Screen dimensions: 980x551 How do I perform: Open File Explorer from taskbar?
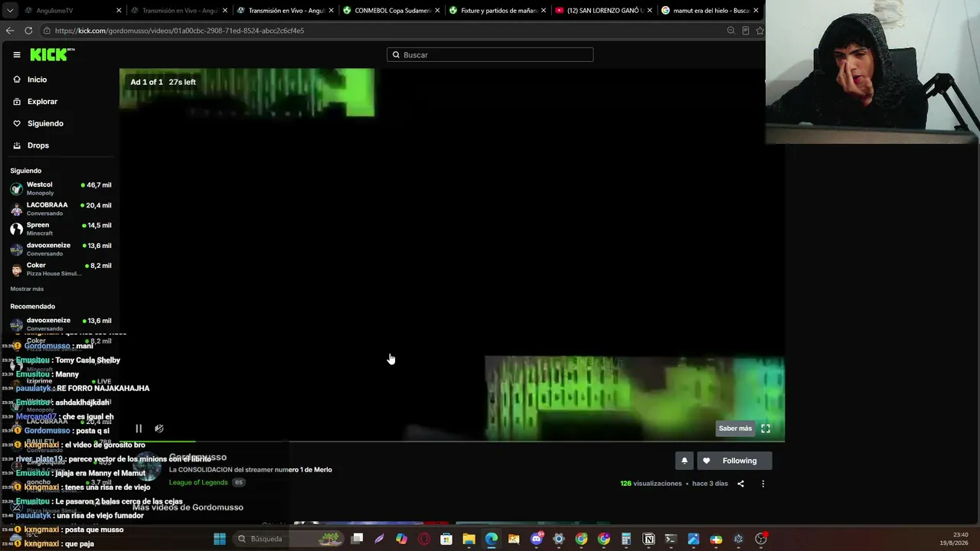469,539
